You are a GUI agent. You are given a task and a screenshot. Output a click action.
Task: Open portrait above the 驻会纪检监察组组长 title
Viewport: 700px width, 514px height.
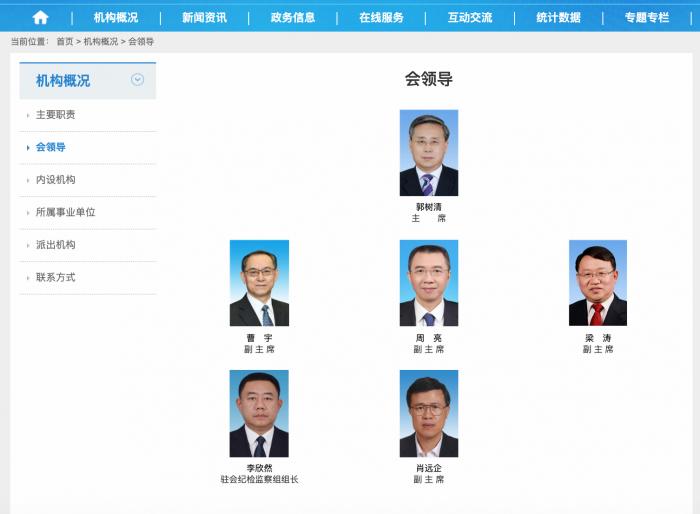[x=259, y=414]
